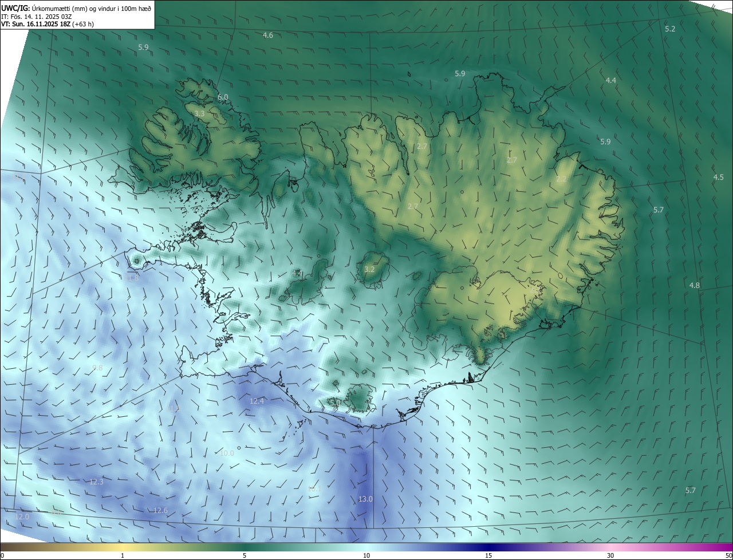Image resolution: width=733 pixels, height=560 pixels.
Task: Click the color scale tick labeled 0
Action: [x=2, y=555]
